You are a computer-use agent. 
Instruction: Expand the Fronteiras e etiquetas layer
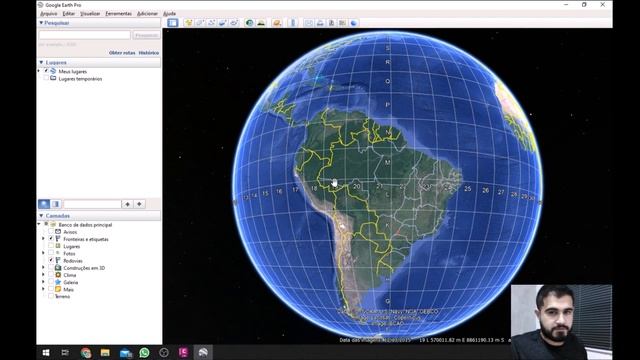click(43, 239)
